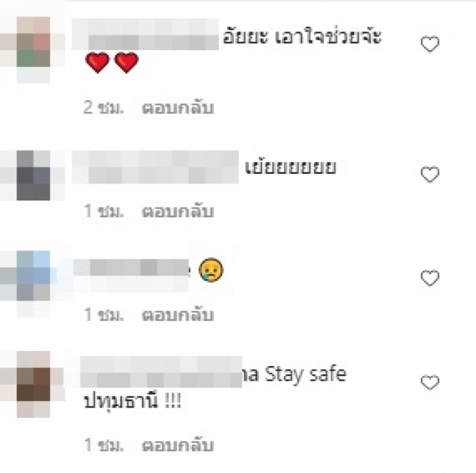Open the blurred username before 'เย้ยยยยยย'
Screen dimensions: 476x473
155,167
